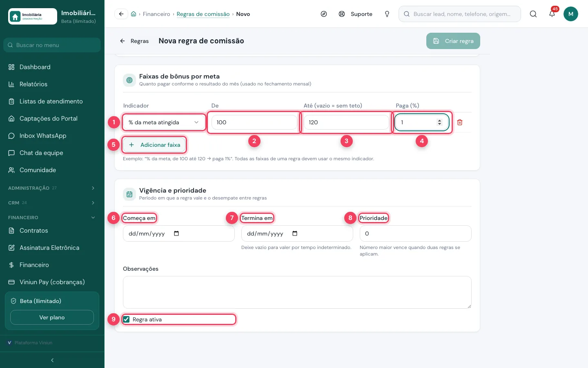Open the calendar picker for Começa em
The width and height of the screenshot is (588, 368).
tap(176, 233)
